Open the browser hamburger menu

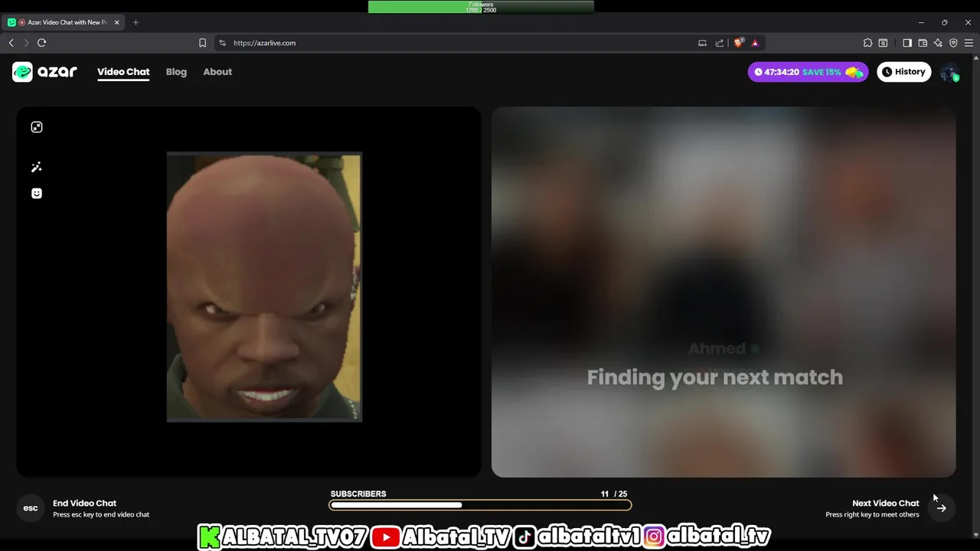(x=969, y=43)
